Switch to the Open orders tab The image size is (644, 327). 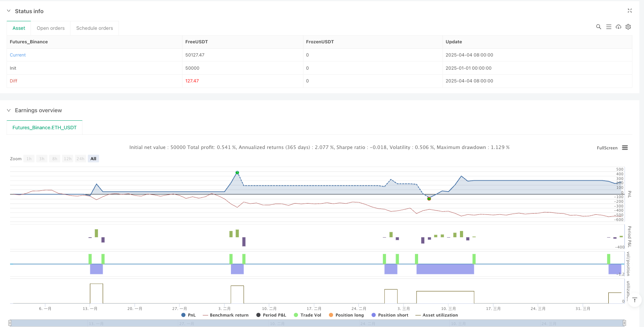tap(51, 28)
